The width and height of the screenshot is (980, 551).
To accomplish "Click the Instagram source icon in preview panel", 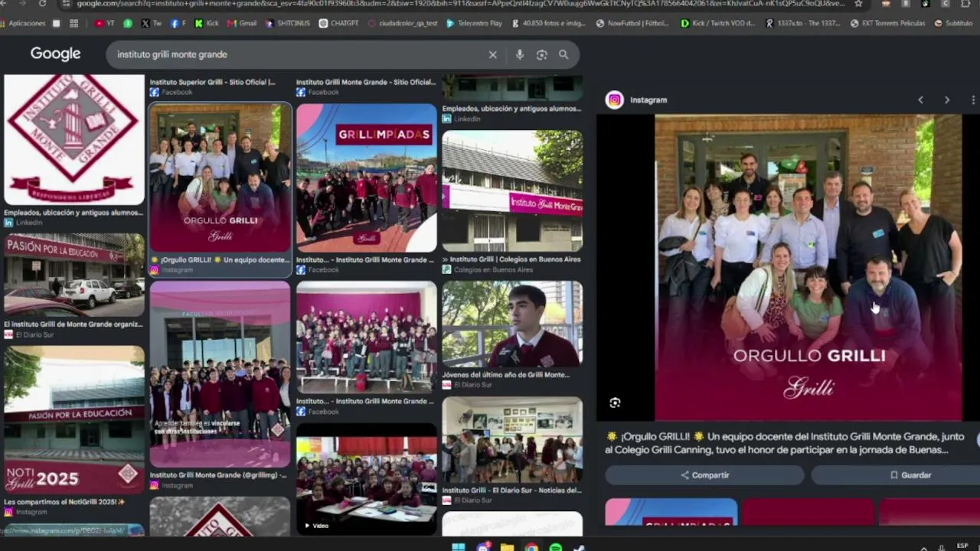I will click(x=614, y=99).
